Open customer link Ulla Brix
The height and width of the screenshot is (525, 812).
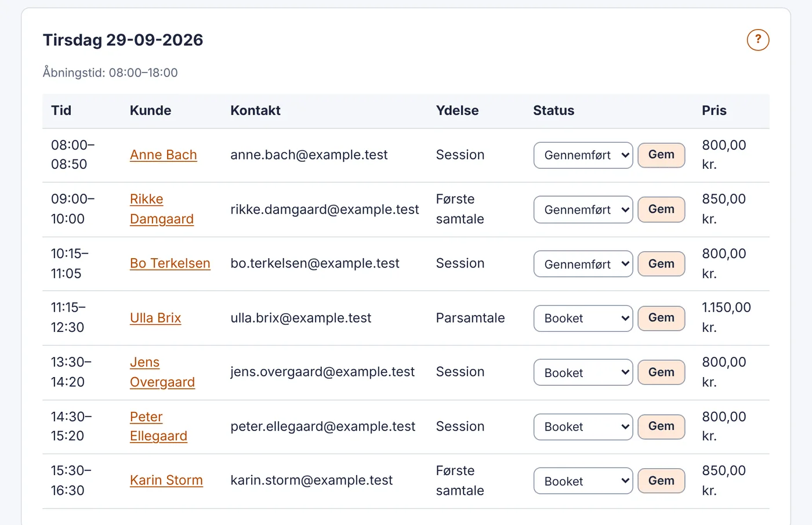coord(155,318)
